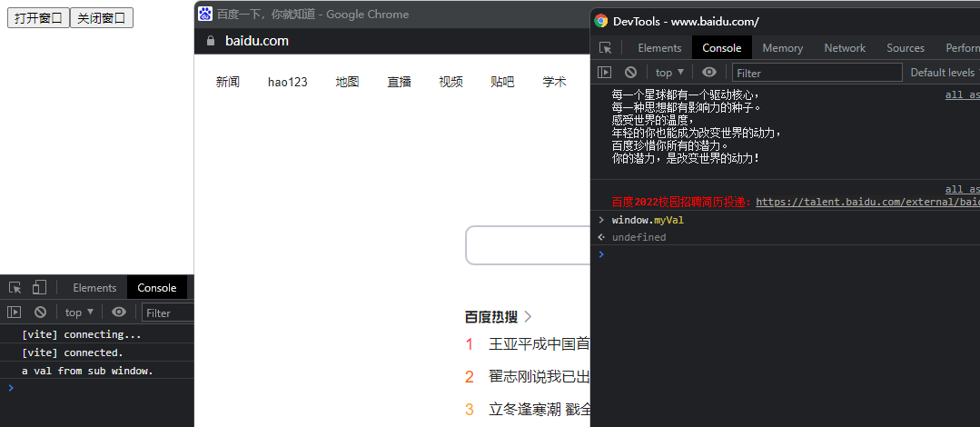
Task: Click the lock icon beside baidu.com
Action: point(211,41)
